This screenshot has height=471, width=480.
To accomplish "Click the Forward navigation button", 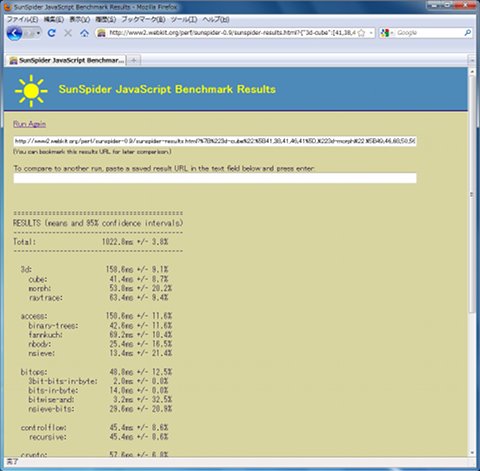I will pyautogui.click(x=29, y=33).
